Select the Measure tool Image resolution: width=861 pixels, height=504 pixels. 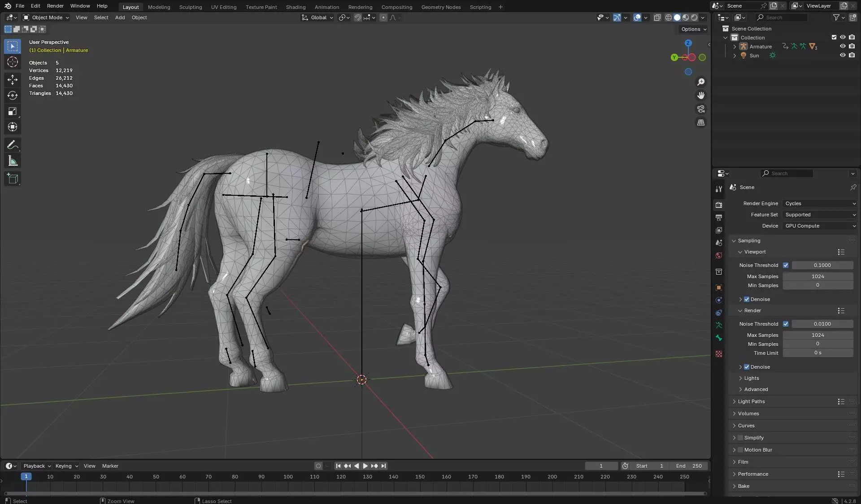click(13, 161)
